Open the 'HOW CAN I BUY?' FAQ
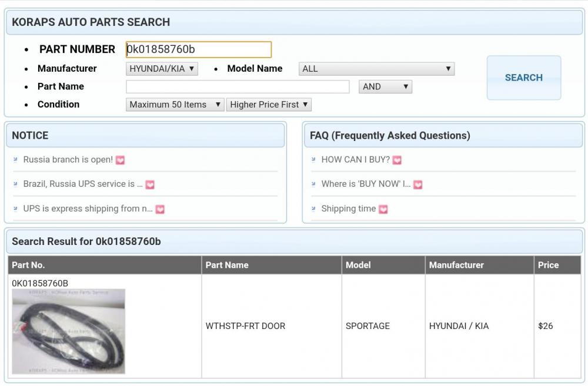The image size is (588, 386). (x=356, y=160)
